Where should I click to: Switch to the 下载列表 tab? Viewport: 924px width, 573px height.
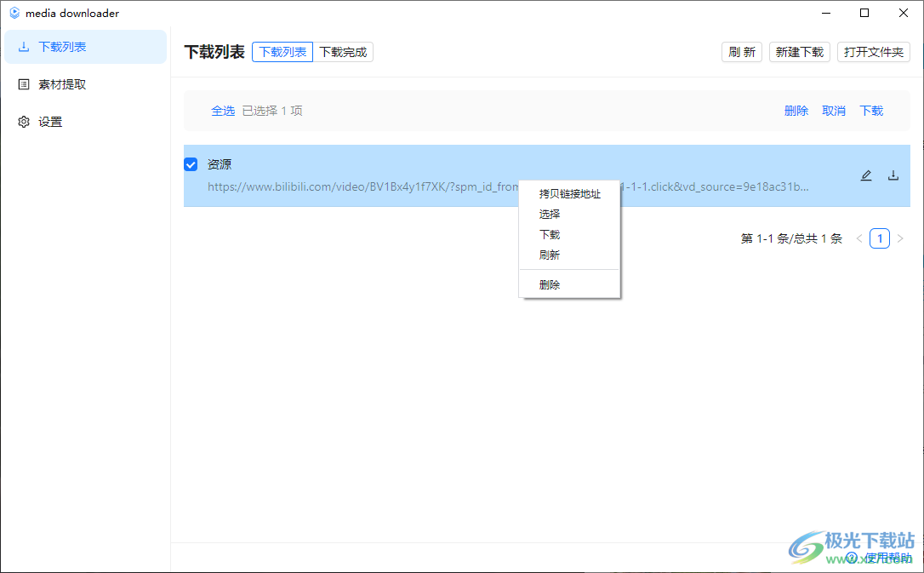[x=282, y=52]
